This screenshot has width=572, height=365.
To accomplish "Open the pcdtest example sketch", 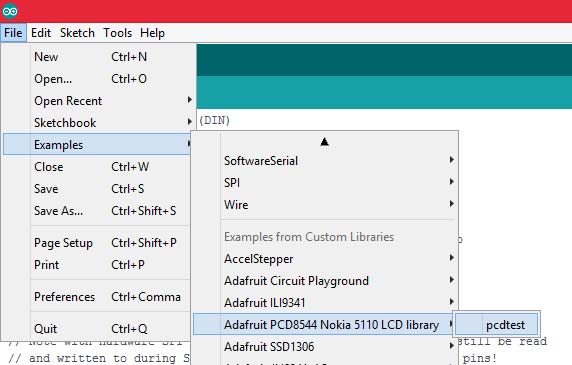I will point(496,324).
